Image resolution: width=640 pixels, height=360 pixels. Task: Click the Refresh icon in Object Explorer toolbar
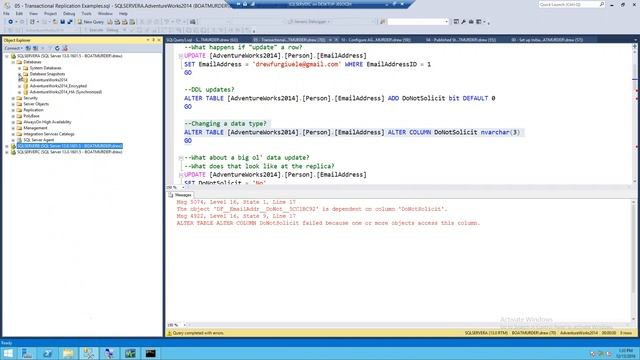(x=57, y=48)
